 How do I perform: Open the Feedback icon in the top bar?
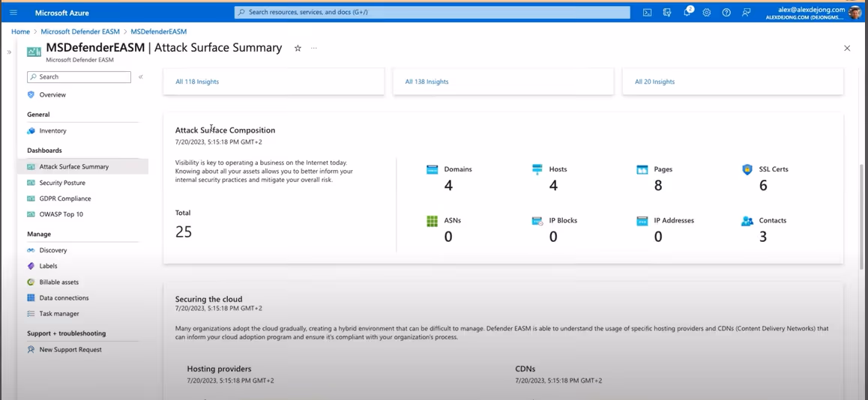[747, 12]
